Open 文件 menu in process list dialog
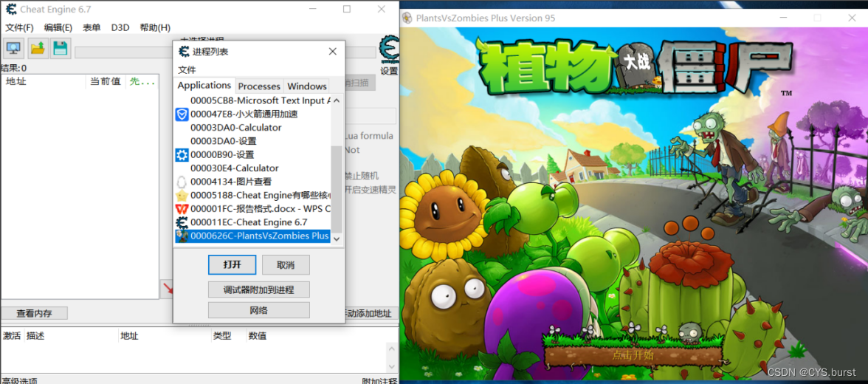The image size is (868, 384). tap(187, 70)
